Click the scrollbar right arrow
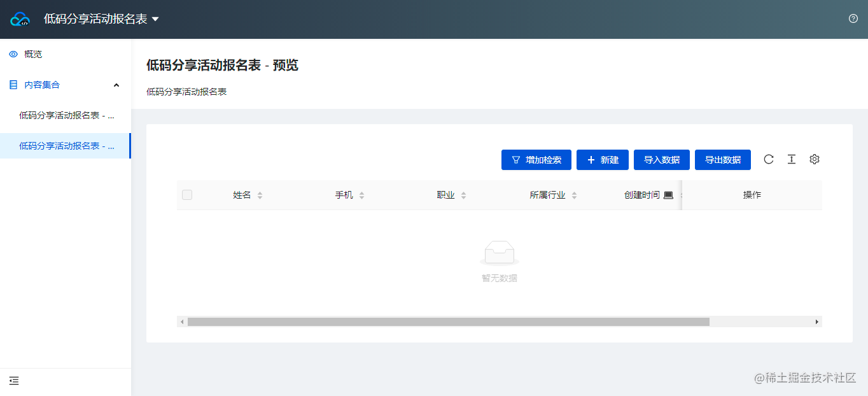The image size is (868, 396). [x=817, y=322]
